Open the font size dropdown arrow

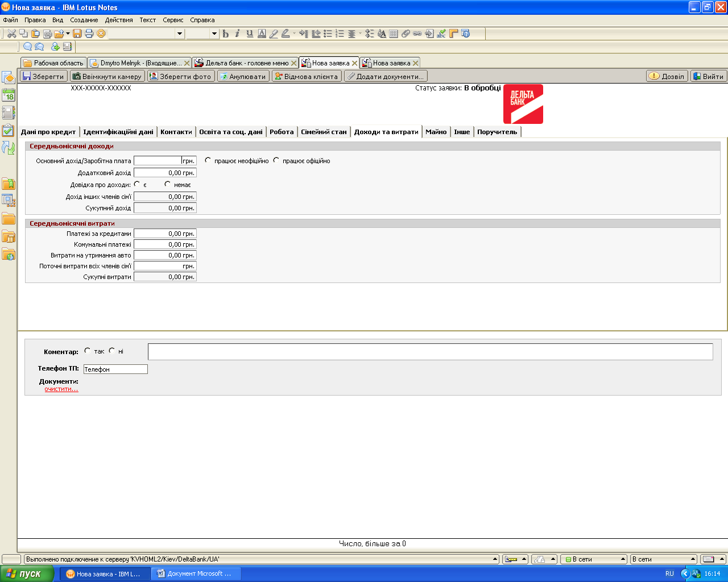point(214,34)
